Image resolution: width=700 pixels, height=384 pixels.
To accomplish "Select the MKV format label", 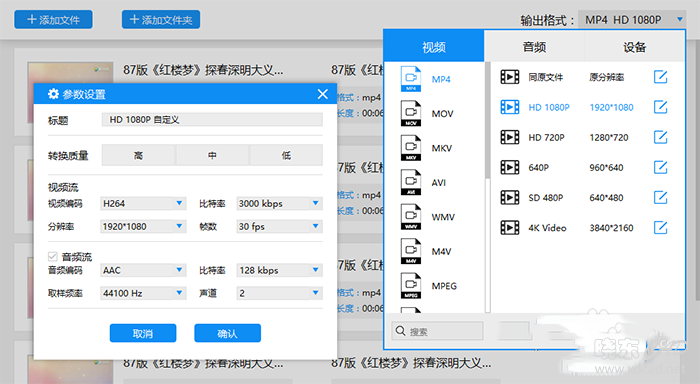I will [442, 148].
